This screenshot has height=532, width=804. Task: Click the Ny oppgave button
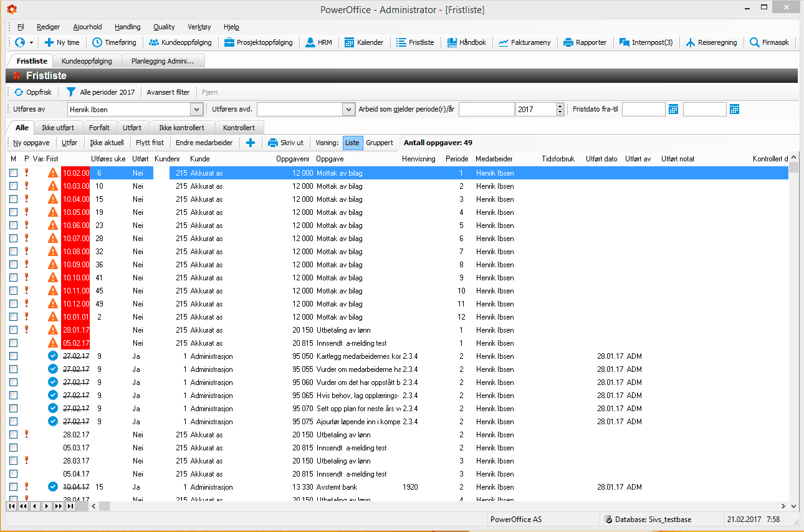[x=31, y=143]
